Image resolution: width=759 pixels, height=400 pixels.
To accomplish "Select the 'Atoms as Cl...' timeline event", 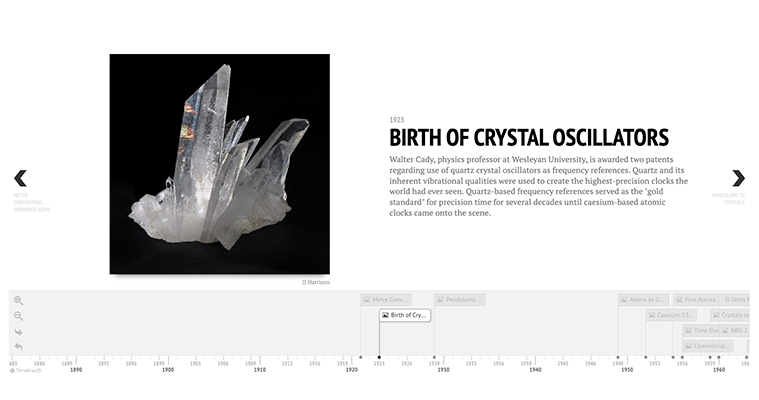I will tap(643, 299).
